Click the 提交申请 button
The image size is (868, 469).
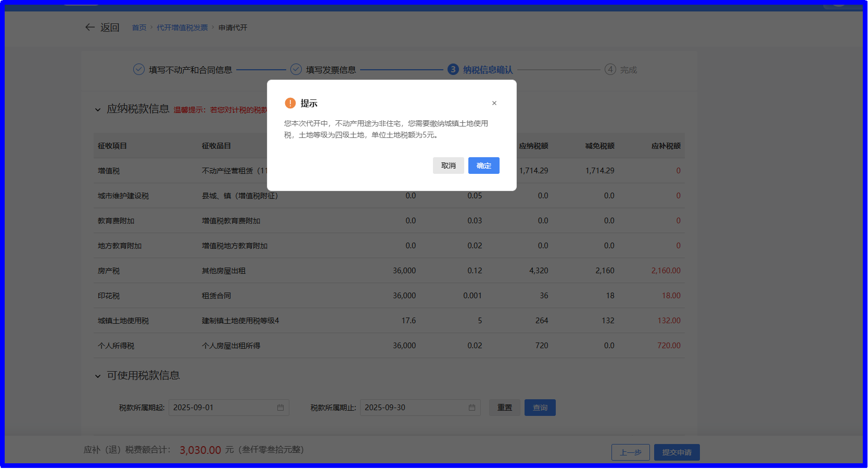(x=676, y=452)
